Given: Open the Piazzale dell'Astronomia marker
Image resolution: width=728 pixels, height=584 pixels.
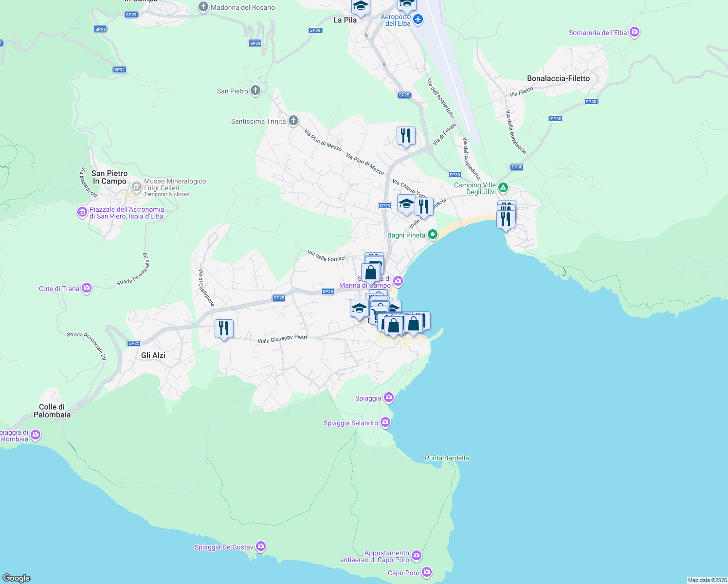Looking at the screenshot, I should pyautogui.click(x=82, y=211).
